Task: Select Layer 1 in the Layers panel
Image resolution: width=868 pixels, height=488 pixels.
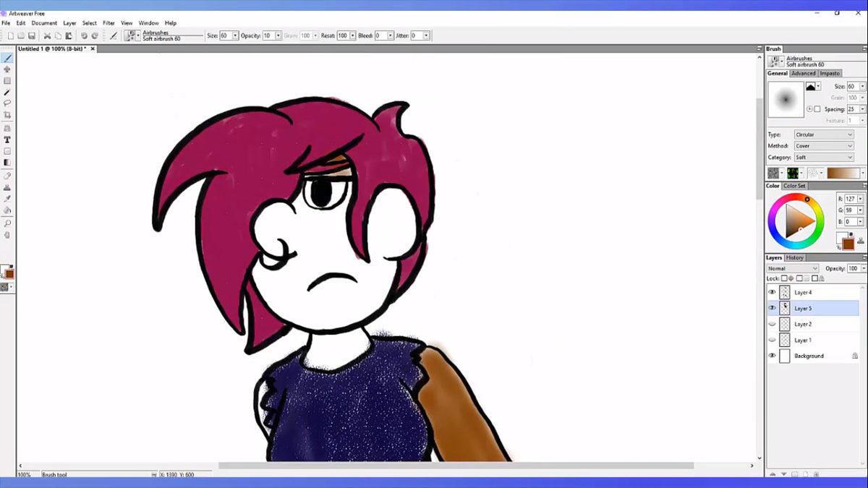Action: [803, 340]
